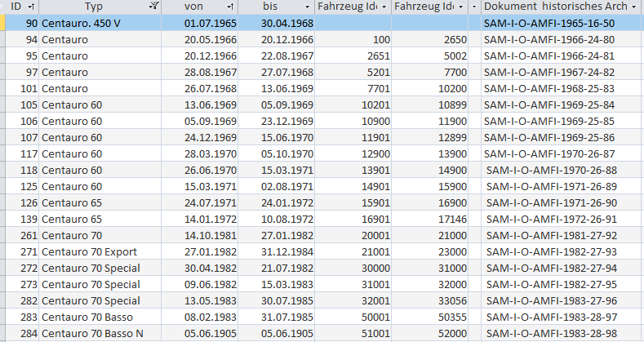Select the Dokument historisches Arch column header
Viewport: 644px width, 342px height.
coord(555,7)
